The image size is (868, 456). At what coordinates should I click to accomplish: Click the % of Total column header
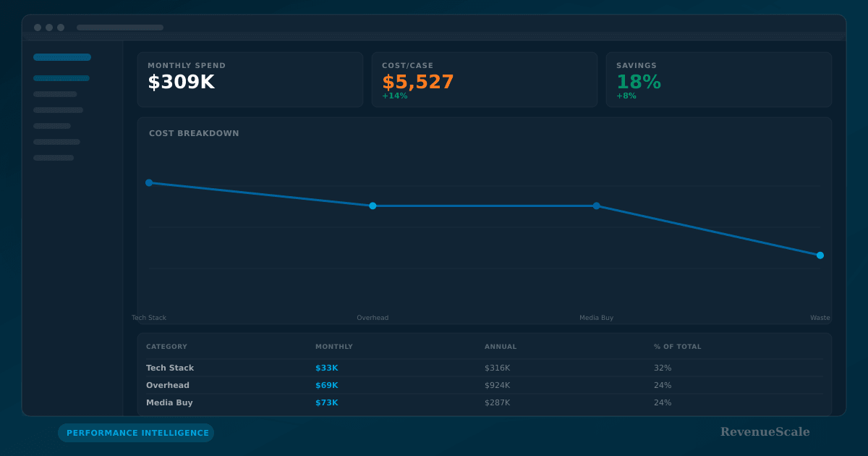[x=677, y=347]
